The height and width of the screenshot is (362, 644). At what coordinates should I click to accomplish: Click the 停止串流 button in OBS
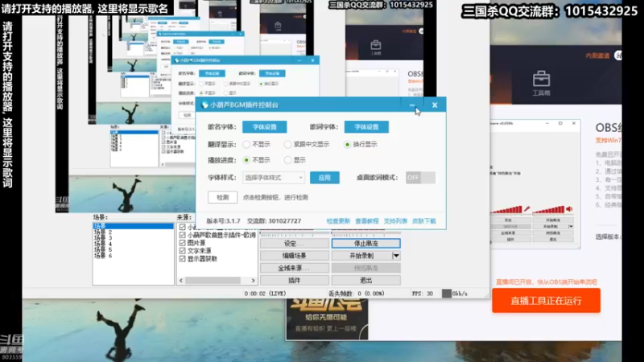point(366,244)
